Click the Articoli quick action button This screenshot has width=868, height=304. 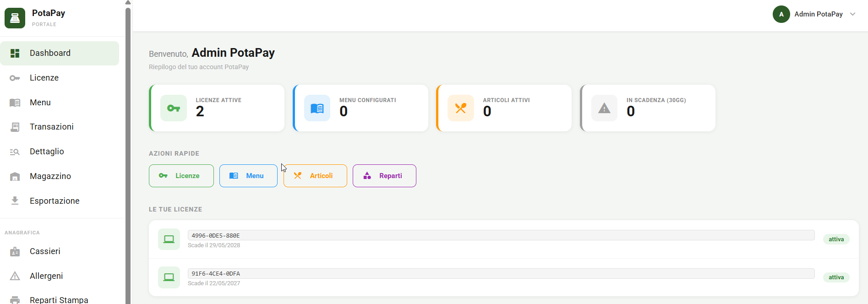click(x=315, y=176)
